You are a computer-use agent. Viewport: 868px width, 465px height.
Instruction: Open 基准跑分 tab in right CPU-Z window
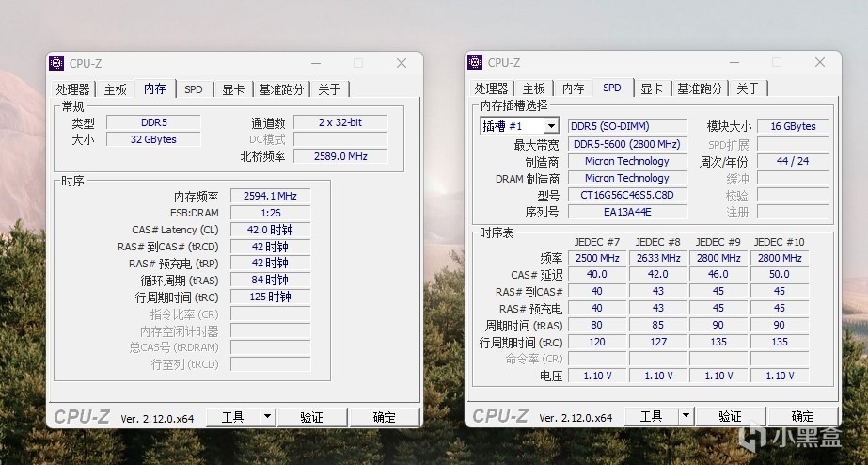[x=701, y=88]
